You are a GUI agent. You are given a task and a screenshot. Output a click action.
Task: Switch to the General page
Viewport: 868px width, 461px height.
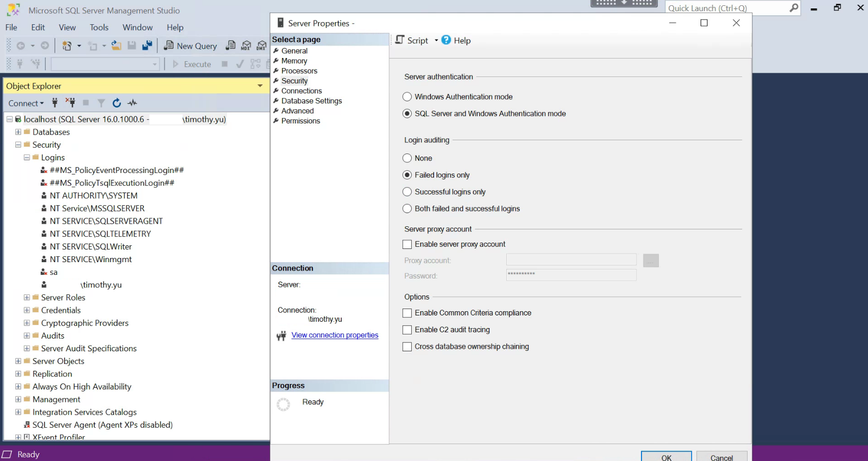click(294, 51)
